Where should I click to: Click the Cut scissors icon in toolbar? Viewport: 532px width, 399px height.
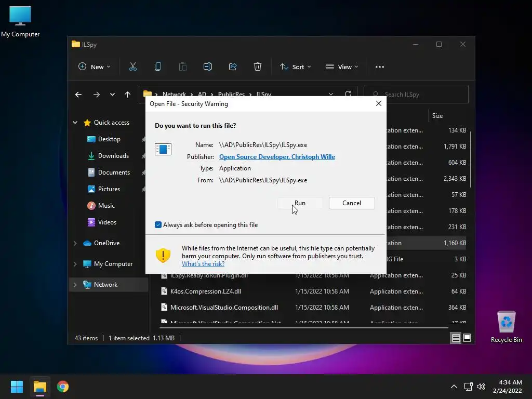132,67
